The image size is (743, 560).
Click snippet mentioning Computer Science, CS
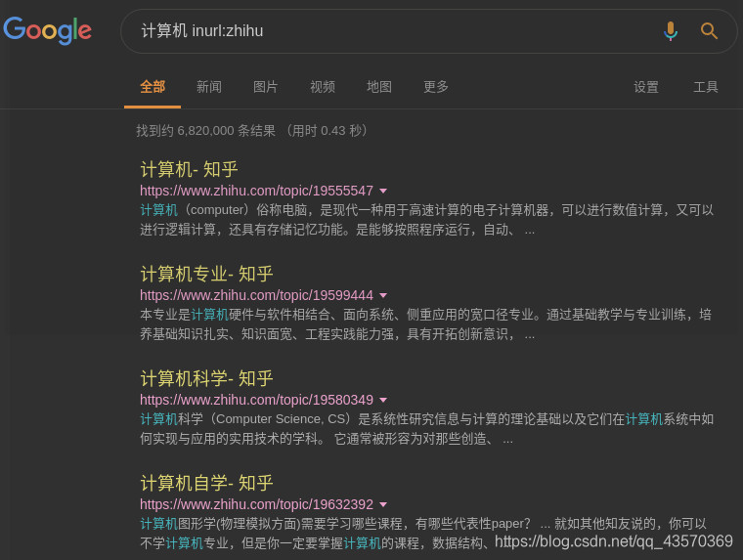[426, 429]
